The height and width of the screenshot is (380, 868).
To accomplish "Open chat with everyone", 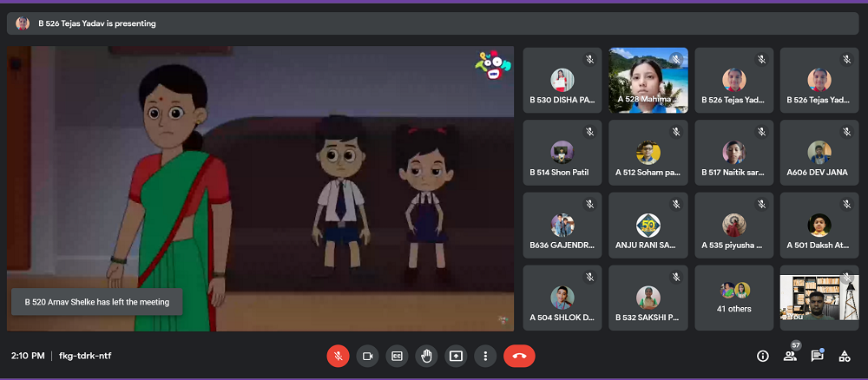I will click(817, 356).
